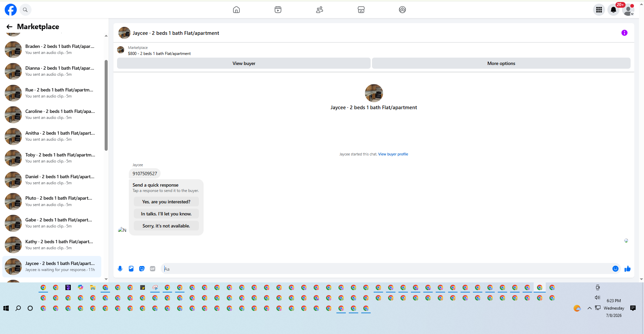Open Toby's conversation in the chat list
This screenshot has width=644, height=334.
pos(52,158)
